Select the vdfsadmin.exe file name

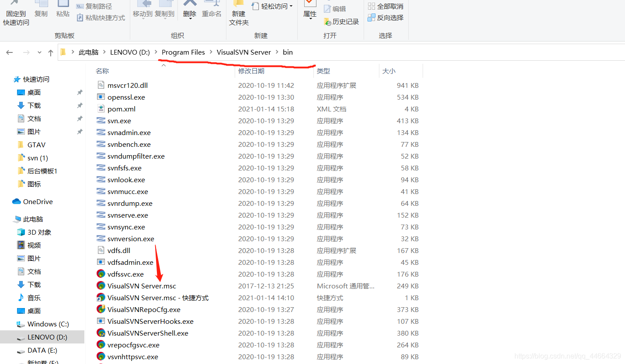tap(130, 262)
